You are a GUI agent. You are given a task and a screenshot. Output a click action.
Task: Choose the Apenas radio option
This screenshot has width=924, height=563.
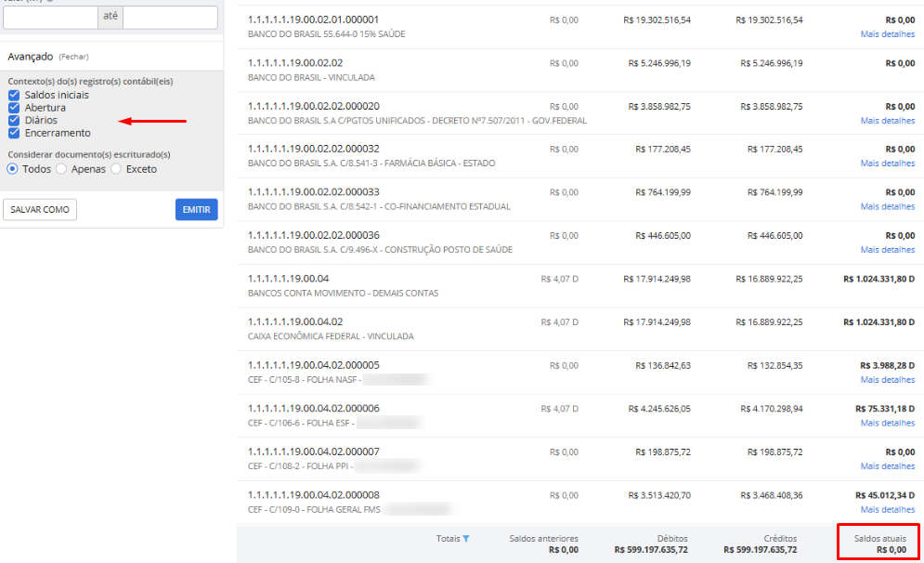click(61, 169)
